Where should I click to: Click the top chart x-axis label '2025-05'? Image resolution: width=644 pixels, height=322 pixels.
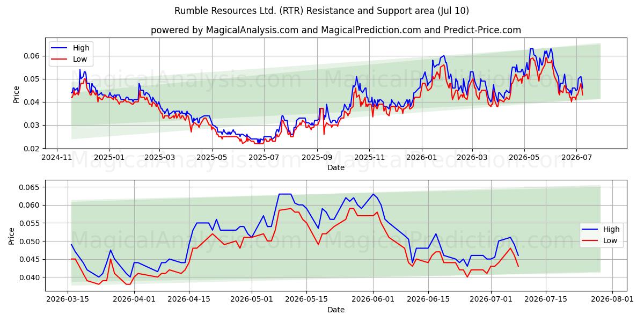click(211, 158)
